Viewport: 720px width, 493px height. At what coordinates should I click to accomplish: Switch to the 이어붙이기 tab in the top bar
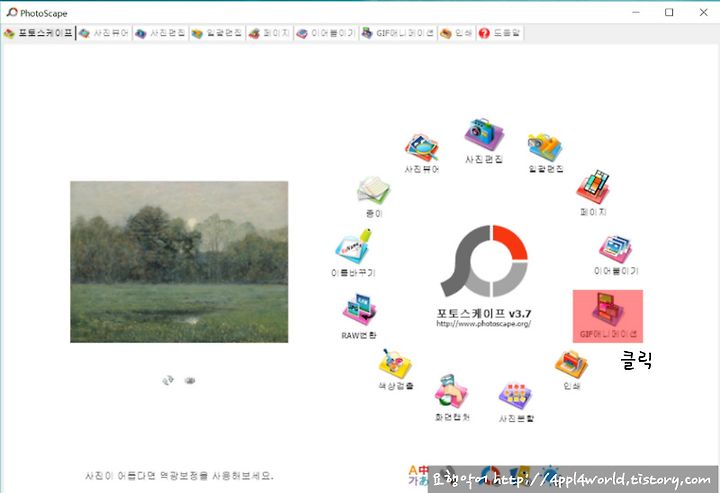coord(326,33)
